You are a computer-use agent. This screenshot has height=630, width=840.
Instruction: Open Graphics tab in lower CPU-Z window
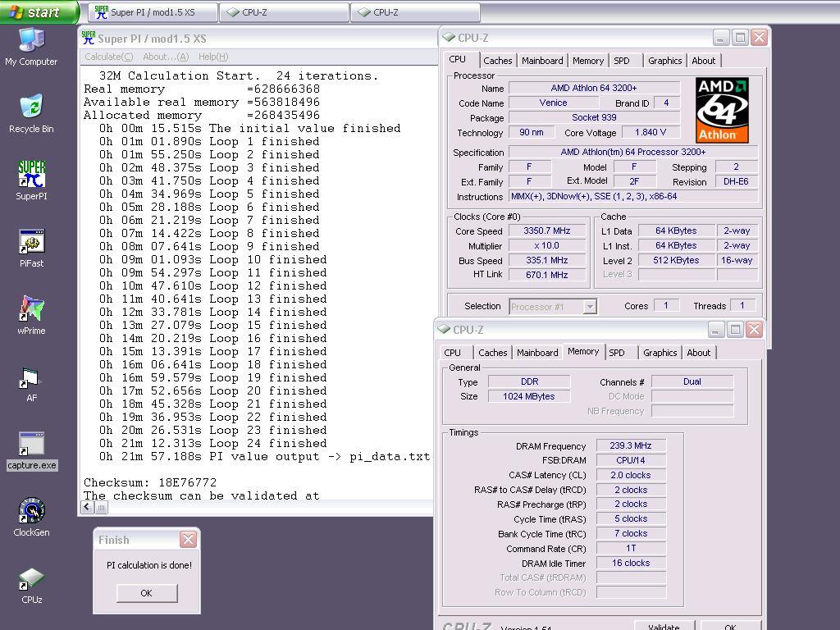click(660, 353)
